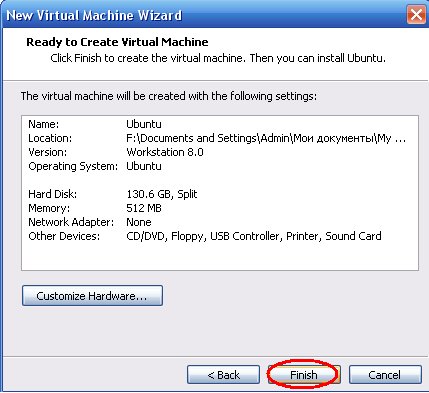Click the 'Memory:' label

click(49, 208)
